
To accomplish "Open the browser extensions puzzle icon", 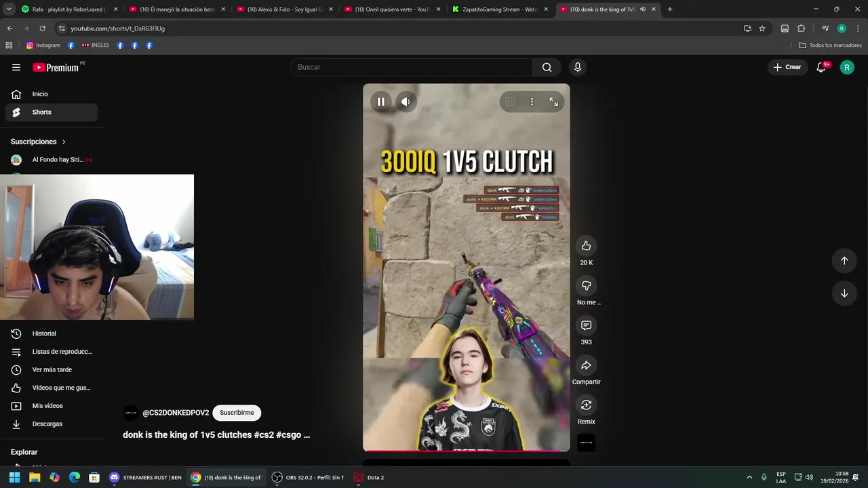I will pyautogui.click(x=801, y=28).
